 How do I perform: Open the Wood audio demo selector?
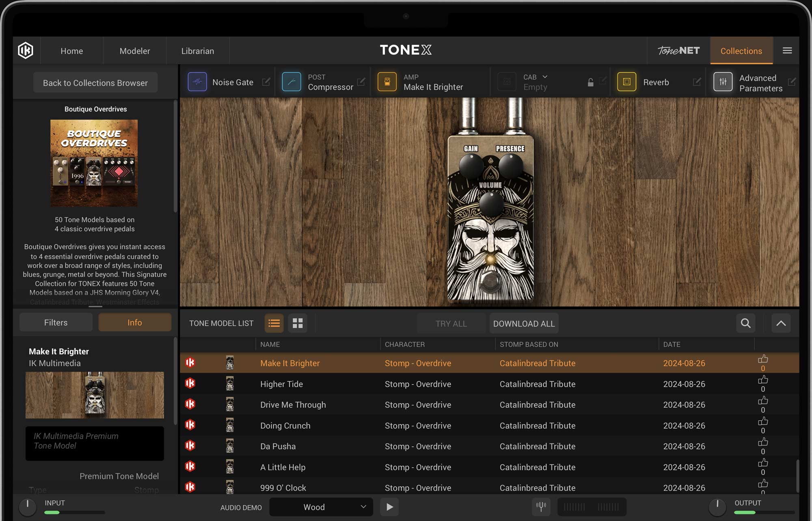(x=321, y=507)
